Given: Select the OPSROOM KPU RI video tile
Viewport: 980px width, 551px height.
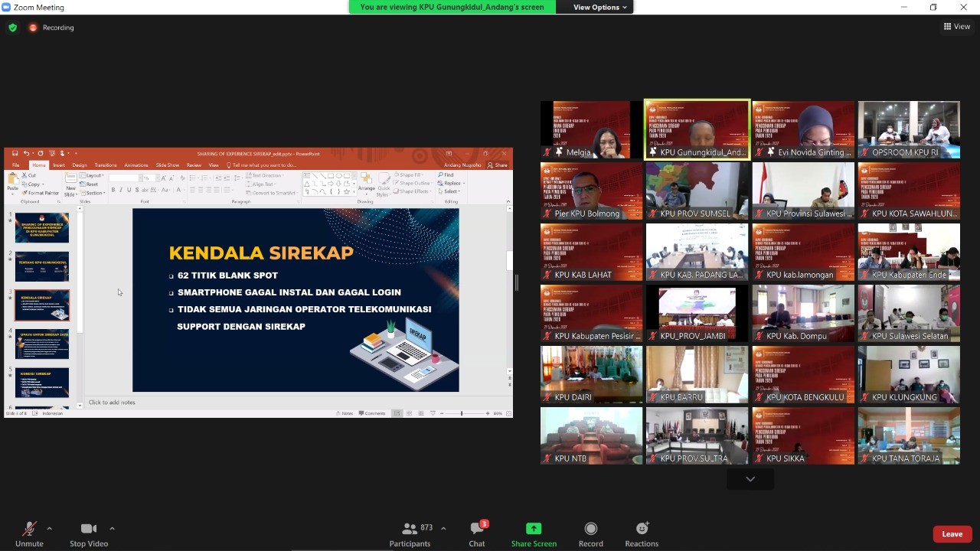Looking at the screenshot, I should point(908,129).
